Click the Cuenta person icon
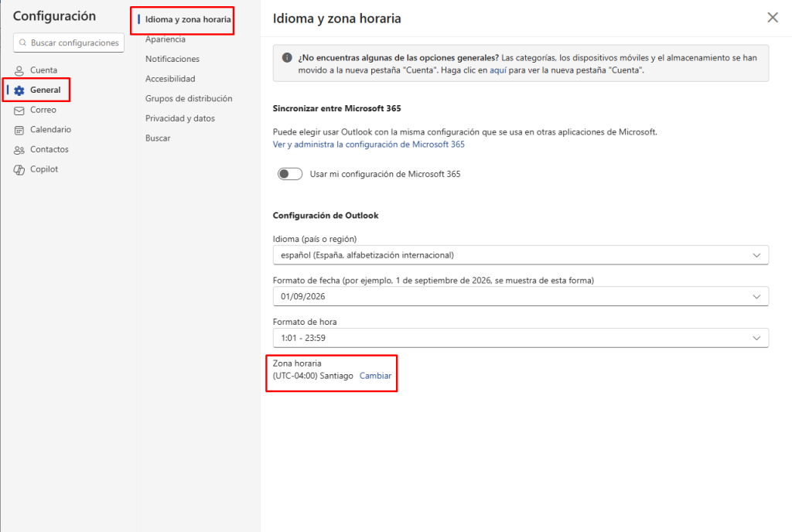 click(19, 70)
